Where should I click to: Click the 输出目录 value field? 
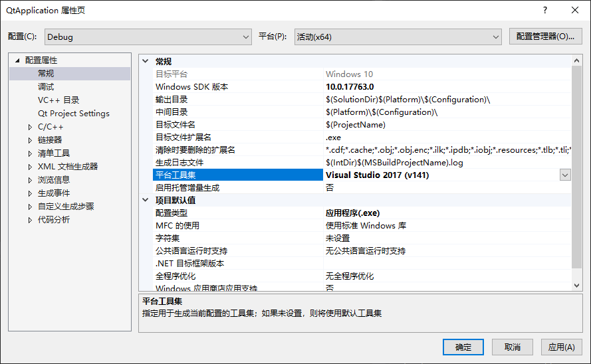pyautogui.click(x=445, y=100)
